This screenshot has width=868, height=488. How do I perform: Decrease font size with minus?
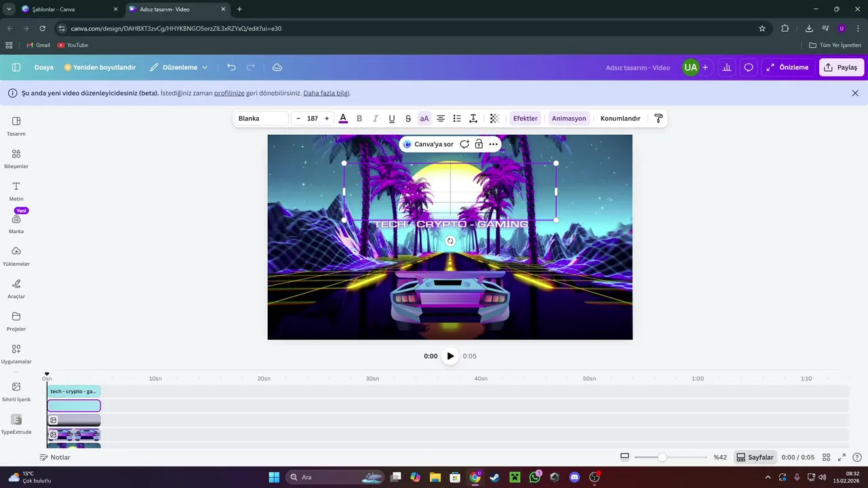(x=298, y=119)
